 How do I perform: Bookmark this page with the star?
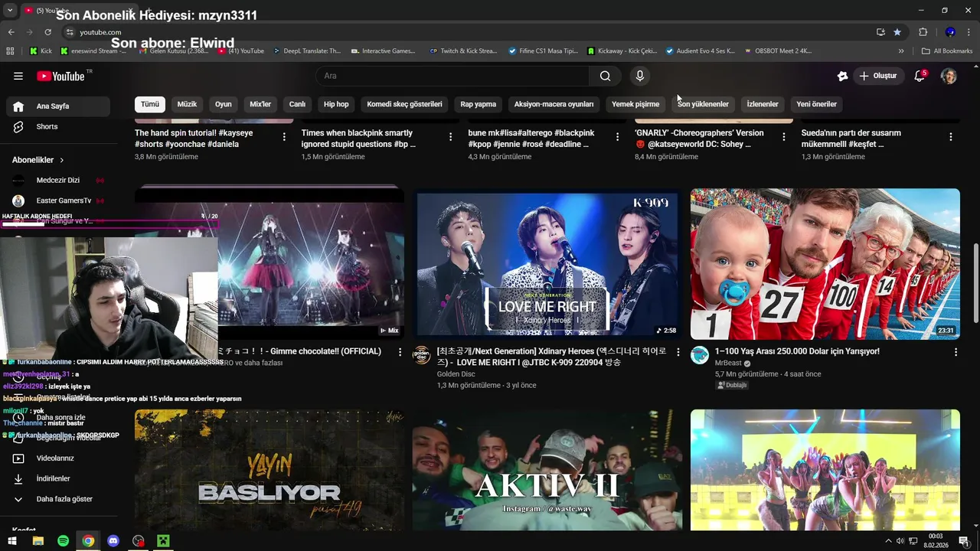pyautogui.click(x=897, y=32)
